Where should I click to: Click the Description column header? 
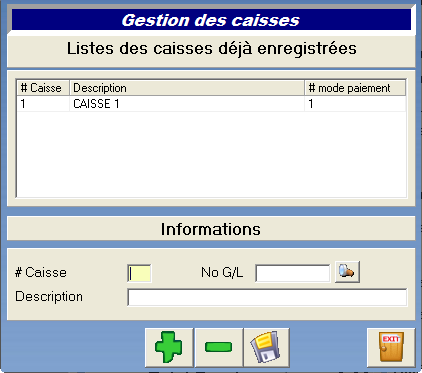(187, 88)
